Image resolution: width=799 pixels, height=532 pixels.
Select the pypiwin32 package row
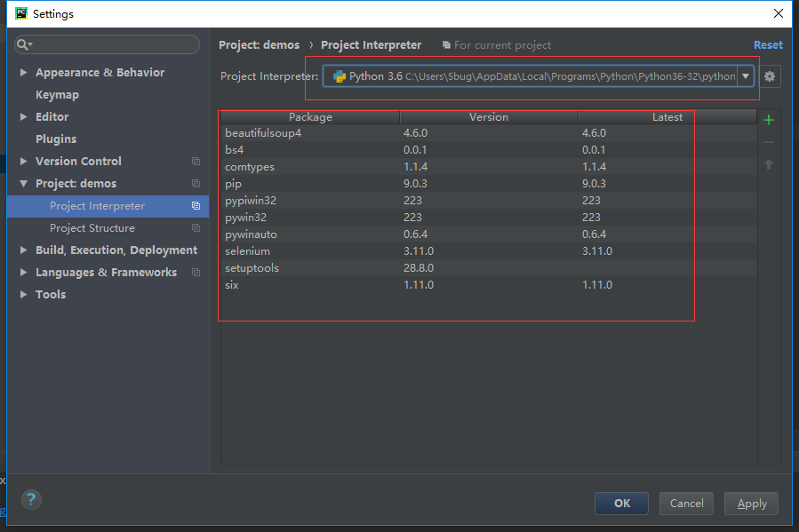coord(489,200)
